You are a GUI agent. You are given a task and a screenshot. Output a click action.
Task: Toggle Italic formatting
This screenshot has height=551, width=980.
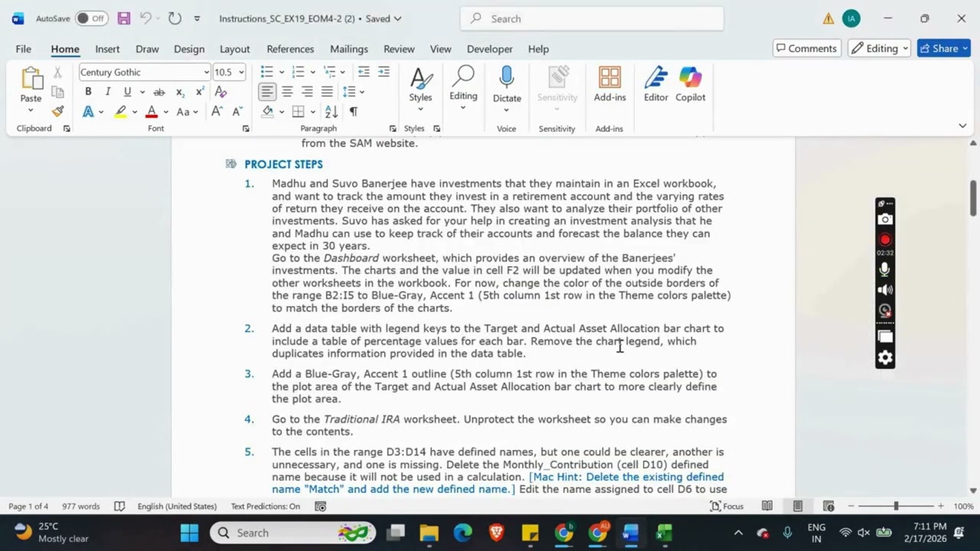point(107,92)
